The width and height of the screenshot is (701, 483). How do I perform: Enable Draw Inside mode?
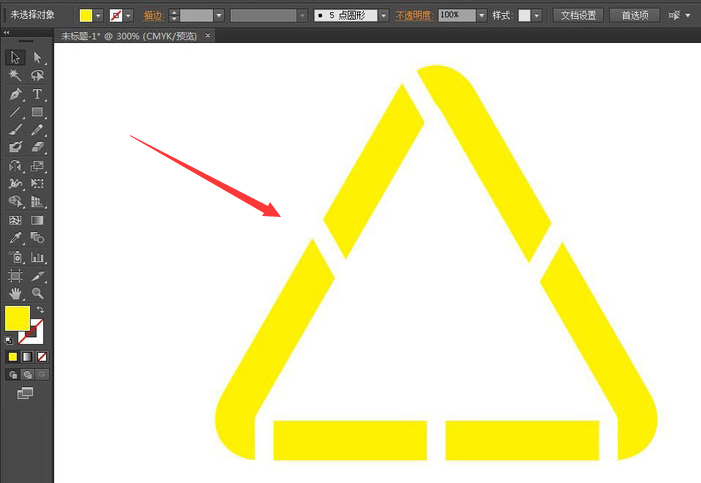point(42,374)
